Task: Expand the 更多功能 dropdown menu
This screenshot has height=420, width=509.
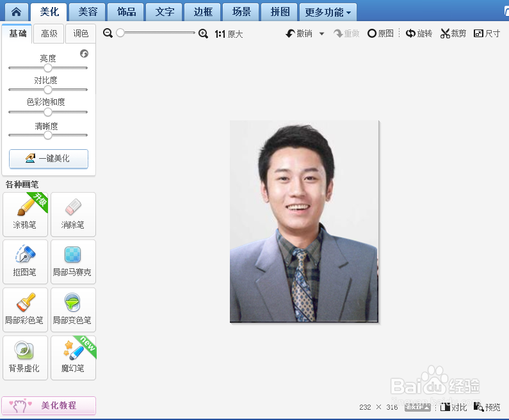Action: pyautogui.click(x=328, y=12)
